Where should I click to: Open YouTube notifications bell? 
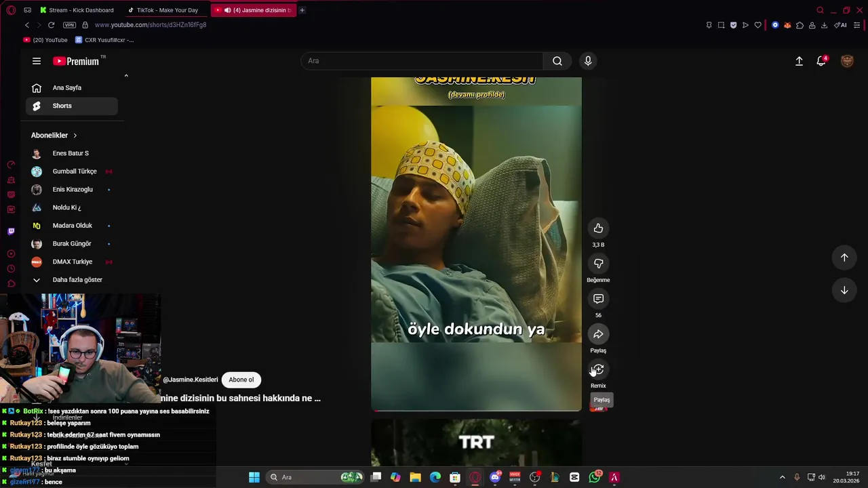pyautogui.click(x=821, y=61)
